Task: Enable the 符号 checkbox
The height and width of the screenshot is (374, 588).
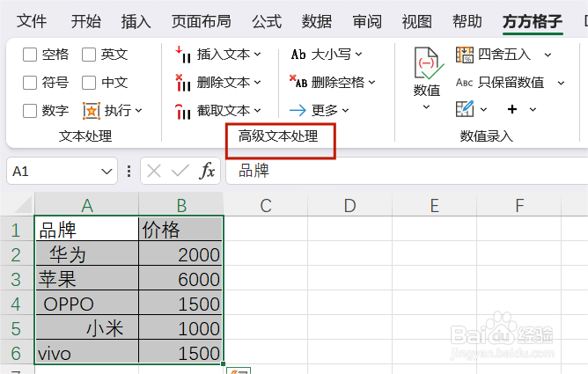Action: (x=30, y=83)
